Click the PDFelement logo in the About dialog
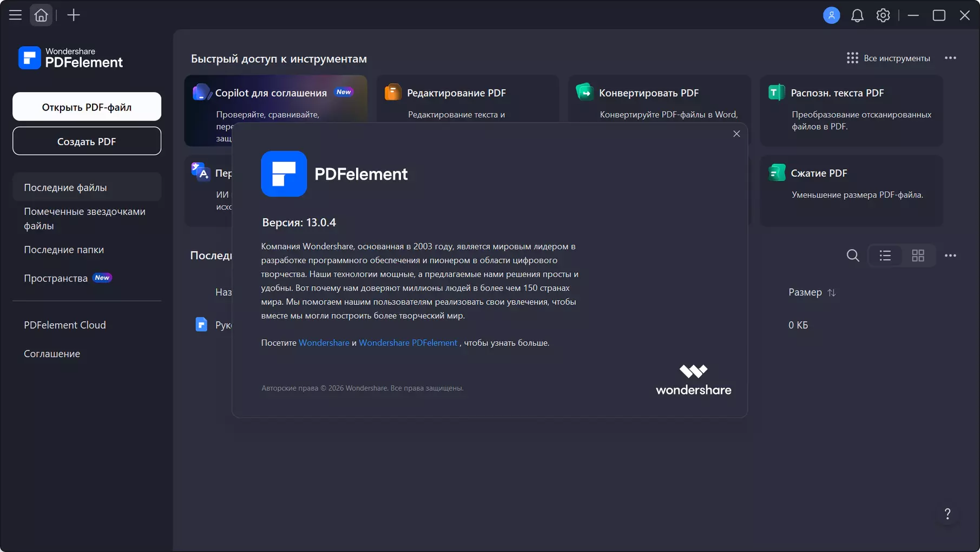The width and height of the screenshot is (980, 552). (x=284, y=174)
